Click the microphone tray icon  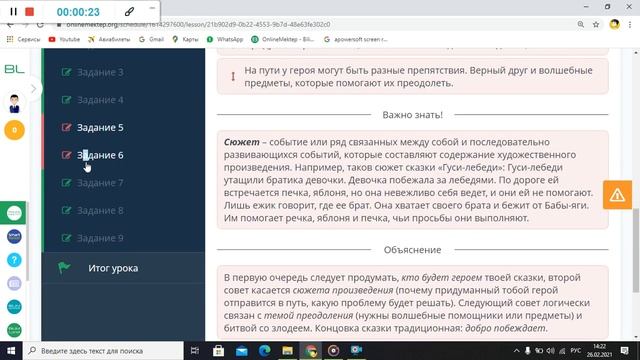pyautogui.click(x=527, y=351)
